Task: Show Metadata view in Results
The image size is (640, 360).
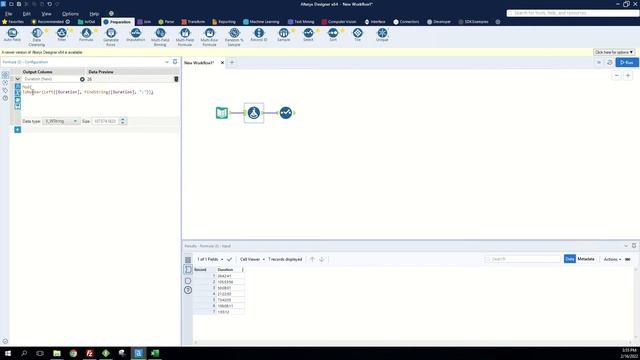Action: pos(586,259)
